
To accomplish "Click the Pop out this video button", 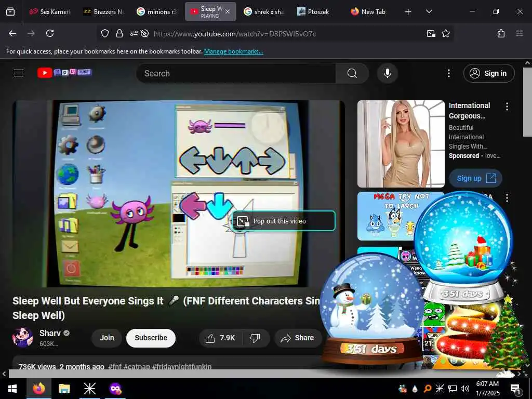I will [284, 221].
